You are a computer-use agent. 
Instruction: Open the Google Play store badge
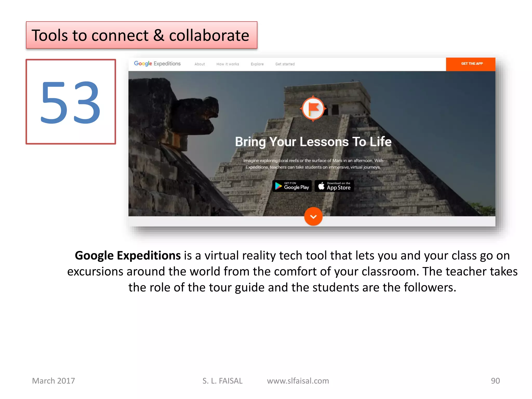(x=292, y=186)
